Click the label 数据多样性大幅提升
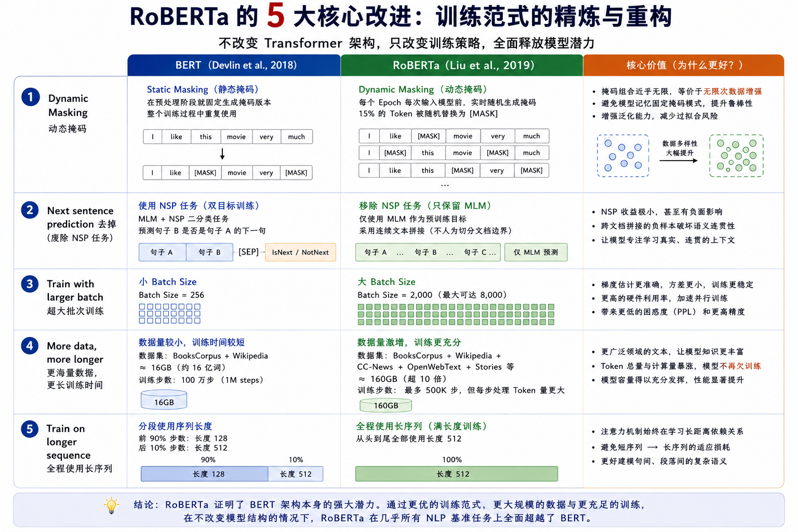 [680, 148]
